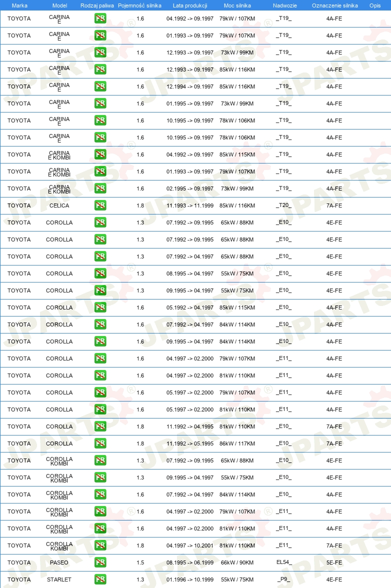Click production years 12.1994 -> 09.1997
The width and height of the screenshot is (391, 588).
pyautogui.click(x=190, y=86)
